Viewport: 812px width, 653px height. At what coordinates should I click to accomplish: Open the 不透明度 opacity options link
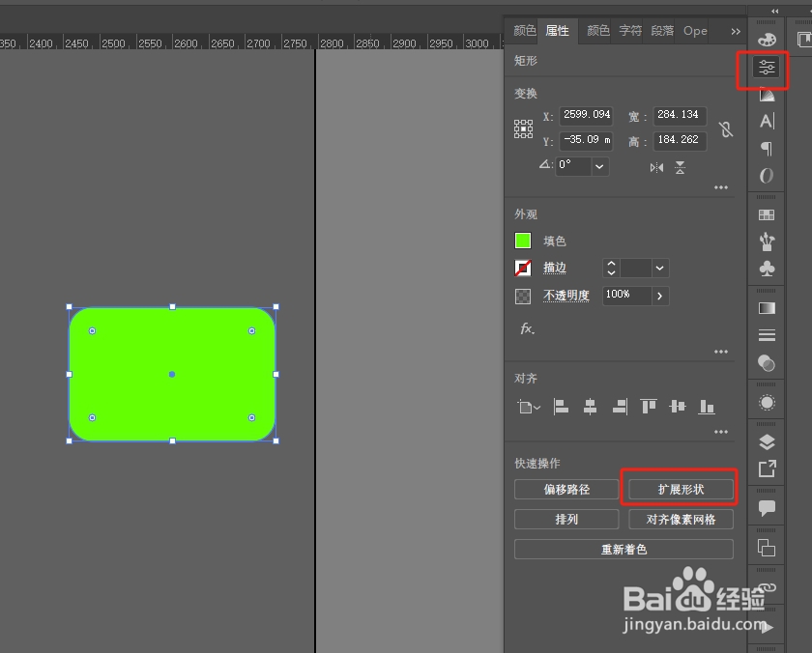[566, 296]
